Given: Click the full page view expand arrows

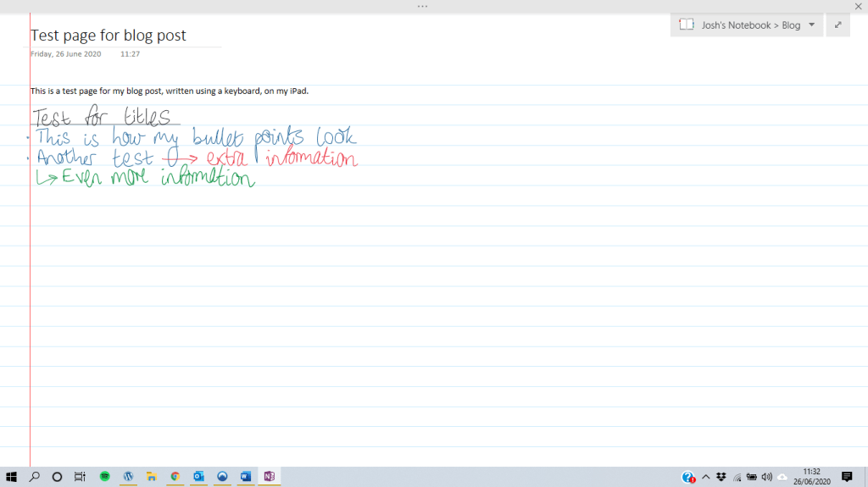Looking at the screenshot, I should (x=837, y=25).
